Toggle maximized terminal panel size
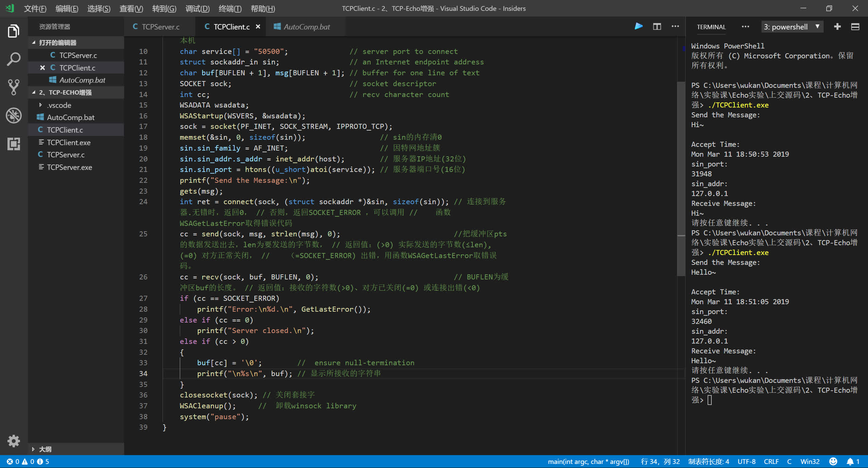The height and width of the screenshot is (468, 868). tap(855, 26)
